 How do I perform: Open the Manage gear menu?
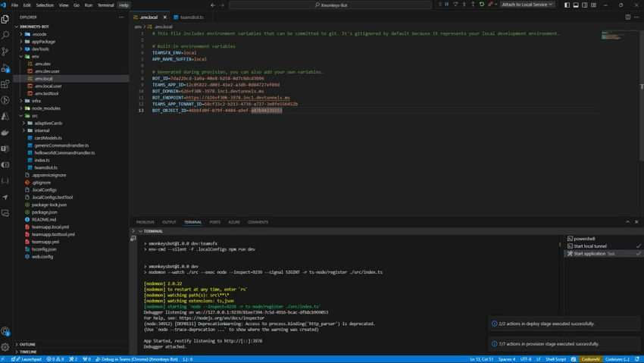[x=5, y=347]
